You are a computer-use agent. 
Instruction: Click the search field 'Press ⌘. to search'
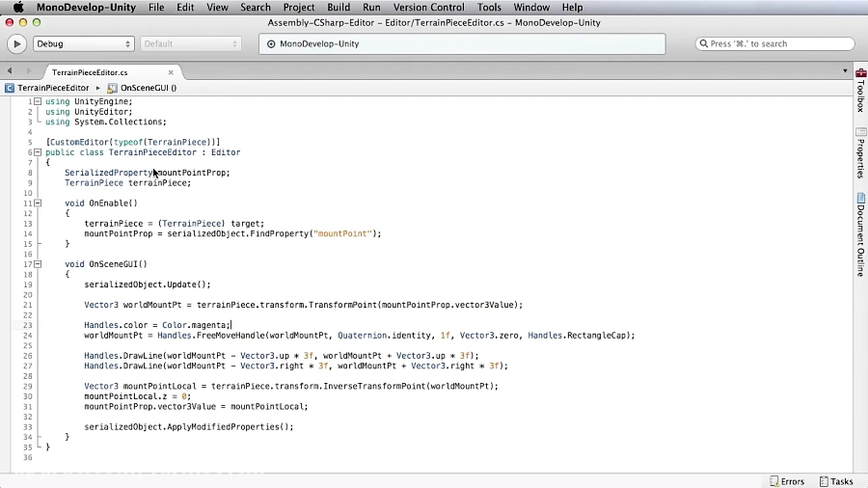point(775,43)
